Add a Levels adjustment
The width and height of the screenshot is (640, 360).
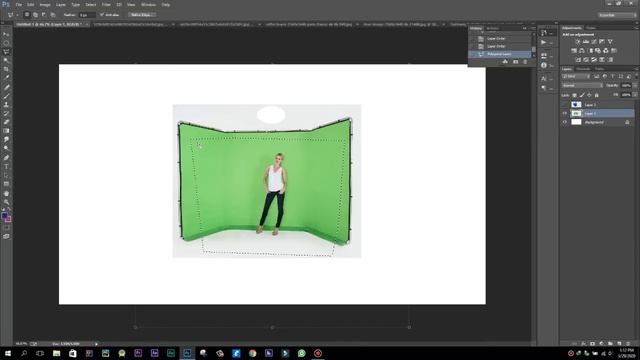[586, 42]
